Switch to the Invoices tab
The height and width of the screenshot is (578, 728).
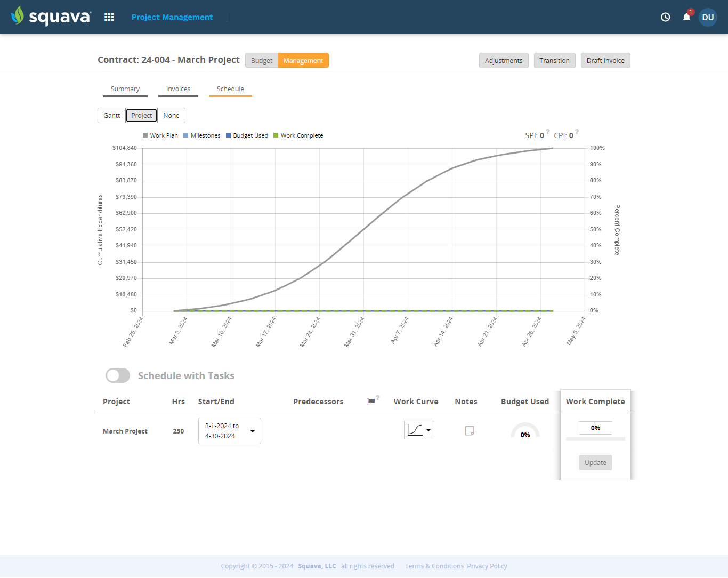pyautogui.click(x=178, y=89)
